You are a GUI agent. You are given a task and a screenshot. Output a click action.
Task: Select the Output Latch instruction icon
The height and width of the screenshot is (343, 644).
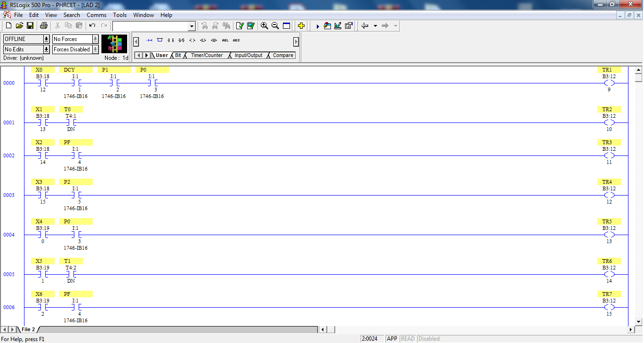tap(202, 40)
